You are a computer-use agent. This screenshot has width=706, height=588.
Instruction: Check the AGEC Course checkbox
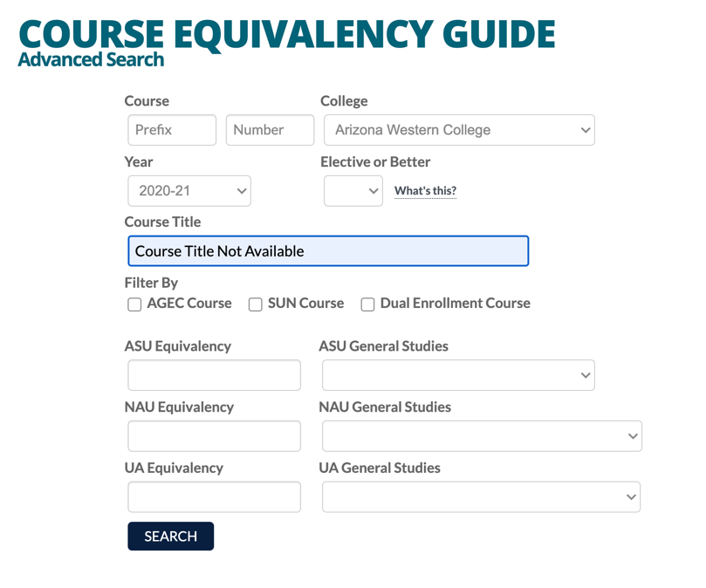[x=134, y=304]
